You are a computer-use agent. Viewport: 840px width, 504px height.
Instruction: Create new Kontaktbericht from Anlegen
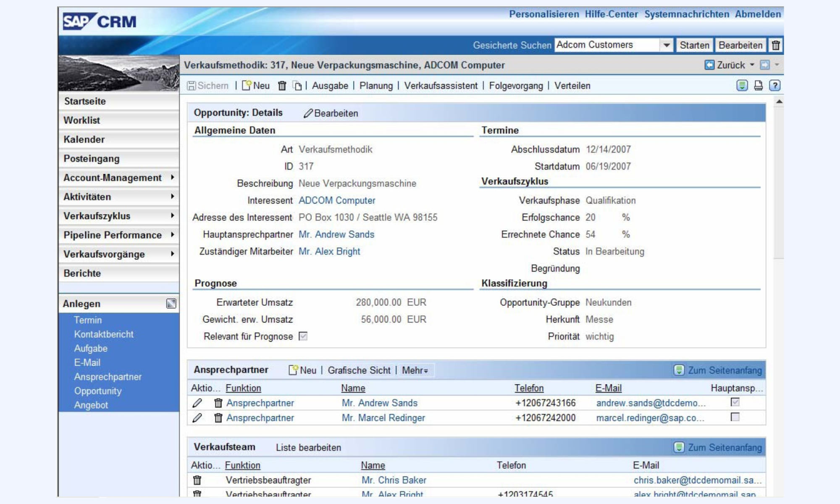(x=104, y=334)
